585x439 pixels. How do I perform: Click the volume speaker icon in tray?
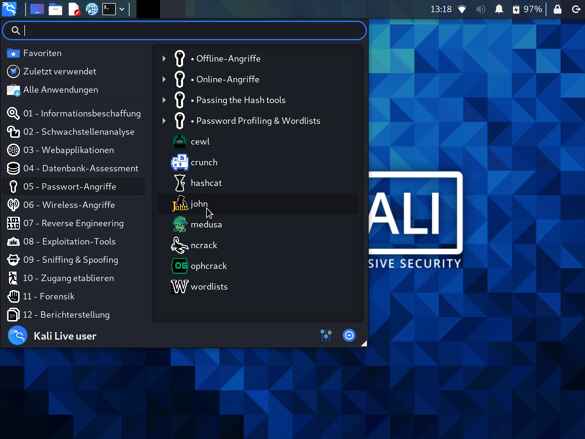tap(481, 9)
